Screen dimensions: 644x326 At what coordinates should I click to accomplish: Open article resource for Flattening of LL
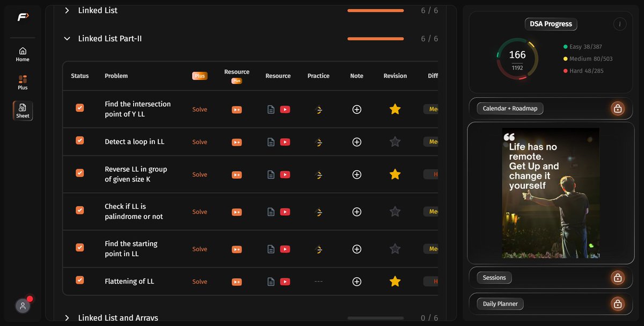coord(271,281)
